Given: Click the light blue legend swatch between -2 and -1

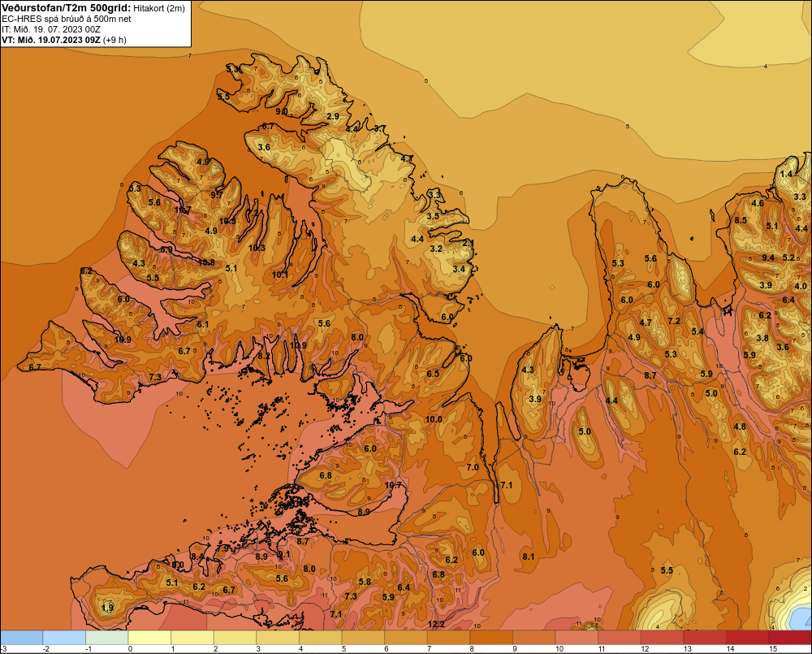Looking at the screenshot, I should 64,638.
